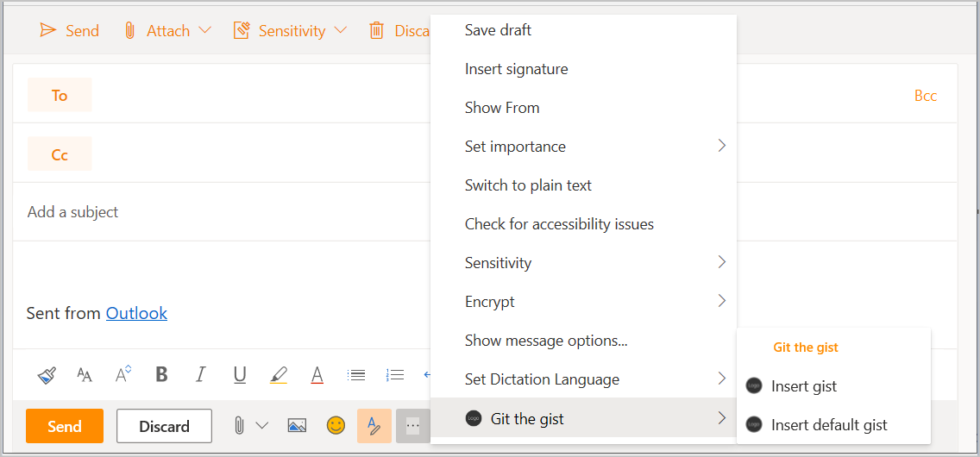Open the Cc recipients picker
980x457 pixels.
coord(60,154)
